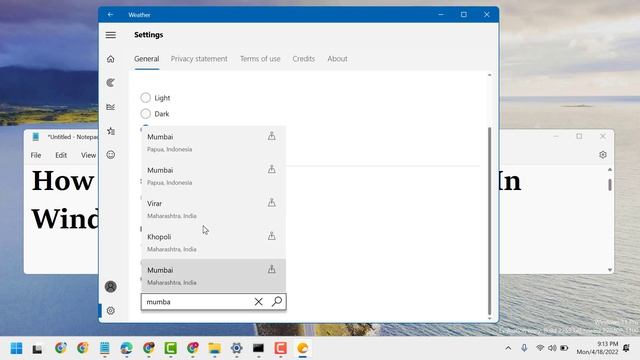Select Mumbai, Maharashtra, India suggestion
640x360 pixels.
[213, 276]
